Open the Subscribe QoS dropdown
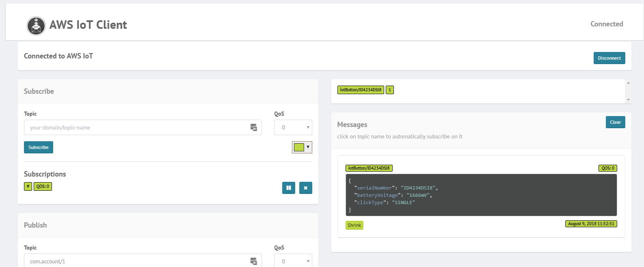This screenshot has width=644, height=267. 293,127
